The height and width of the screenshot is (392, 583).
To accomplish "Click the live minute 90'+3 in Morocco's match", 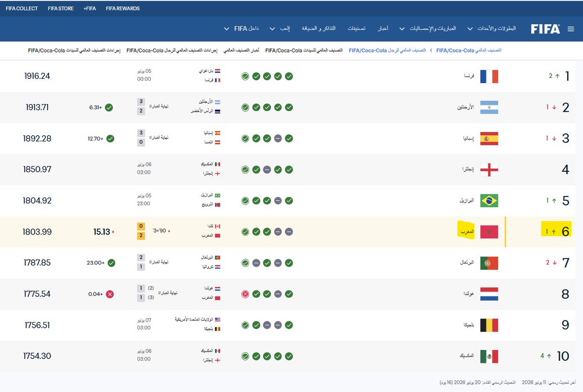I will (x=159, y=231).
